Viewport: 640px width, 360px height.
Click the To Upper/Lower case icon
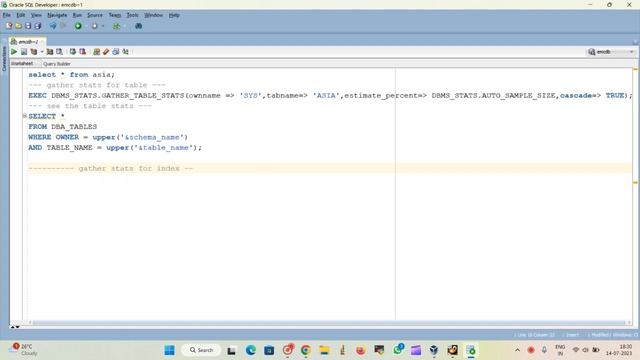click(126, 52)
